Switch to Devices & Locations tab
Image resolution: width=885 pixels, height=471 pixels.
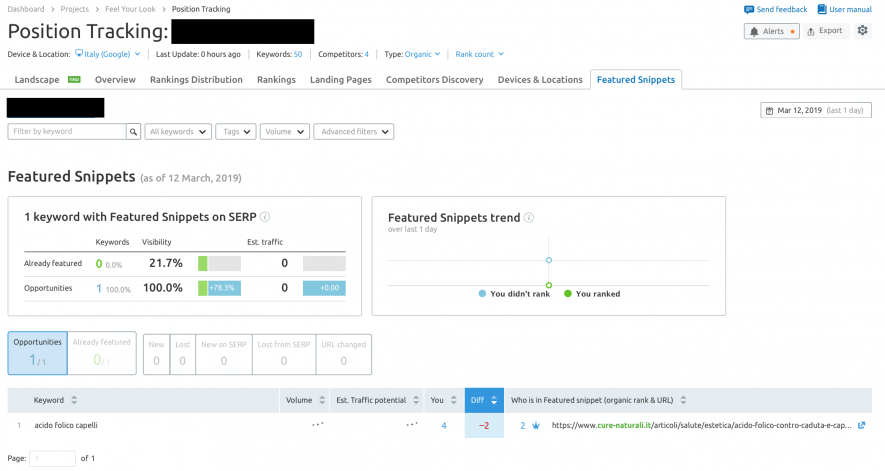click(x=540, y=80)
